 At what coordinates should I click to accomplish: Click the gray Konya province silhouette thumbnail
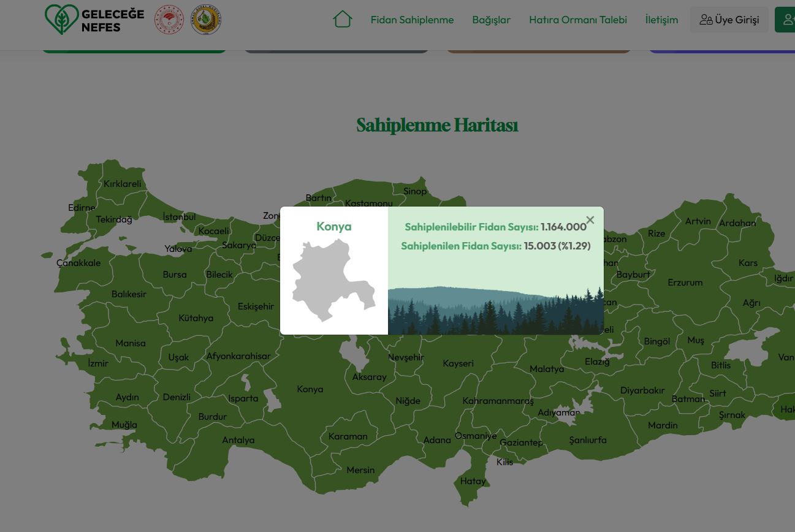[333, 280]
